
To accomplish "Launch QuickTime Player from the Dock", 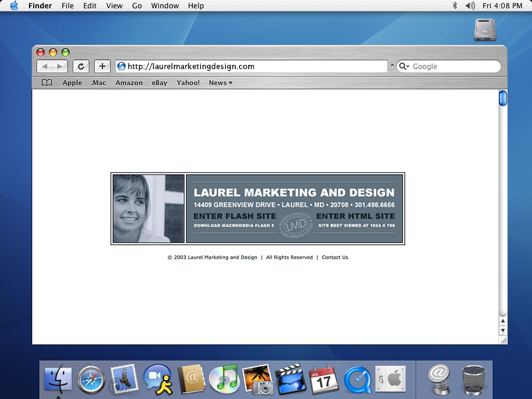I will point(357,380).
